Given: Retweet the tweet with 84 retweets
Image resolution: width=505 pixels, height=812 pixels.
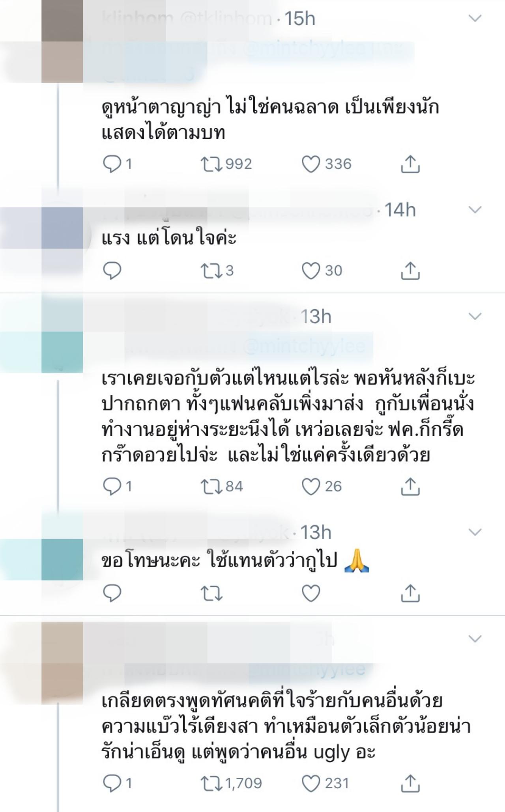Looking at the screenshot, I should [x=211, y=487].
